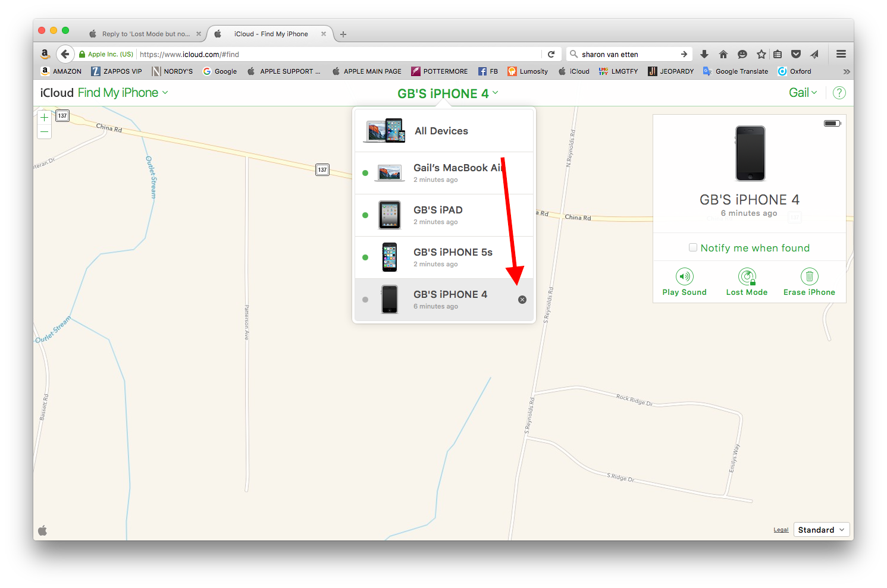Screen dimensions: 887x588
Task: Show the bookmarks list icon
Action: tap(778, 54)
